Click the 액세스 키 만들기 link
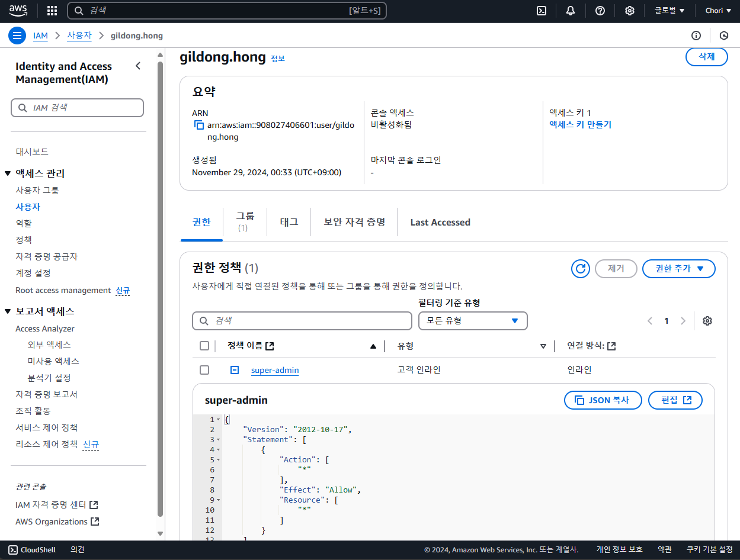740x560 pixels. 580,125
